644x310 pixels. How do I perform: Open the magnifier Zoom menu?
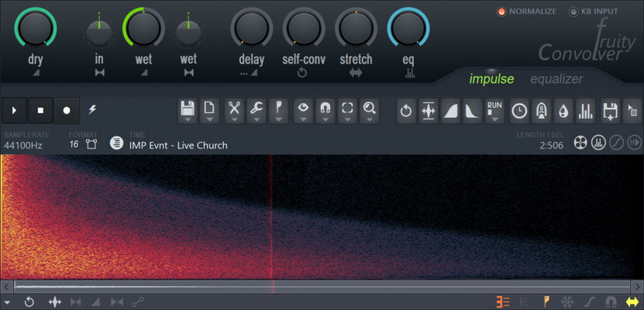pos(370,111)
